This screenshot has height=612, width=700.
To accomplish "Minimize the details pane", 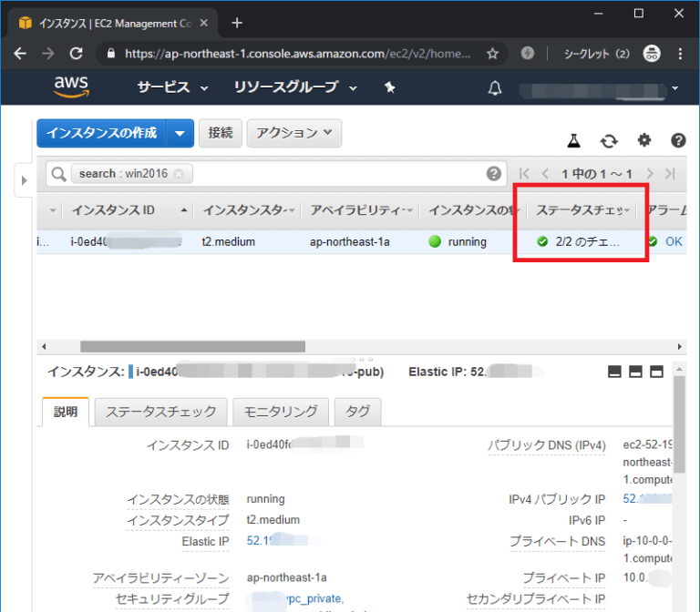I will [x=614, y=372].
